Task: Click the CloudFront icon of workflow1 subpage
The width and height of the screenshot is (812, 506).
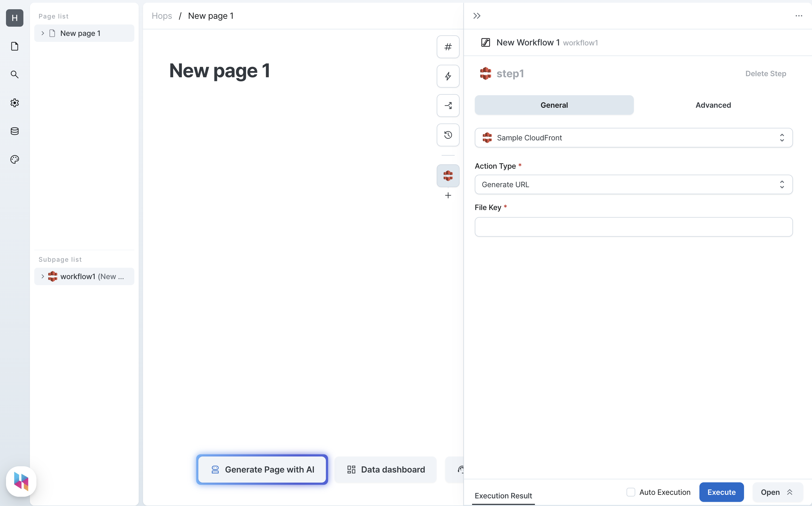Action: pyautogui.click(x=52, y=276)
